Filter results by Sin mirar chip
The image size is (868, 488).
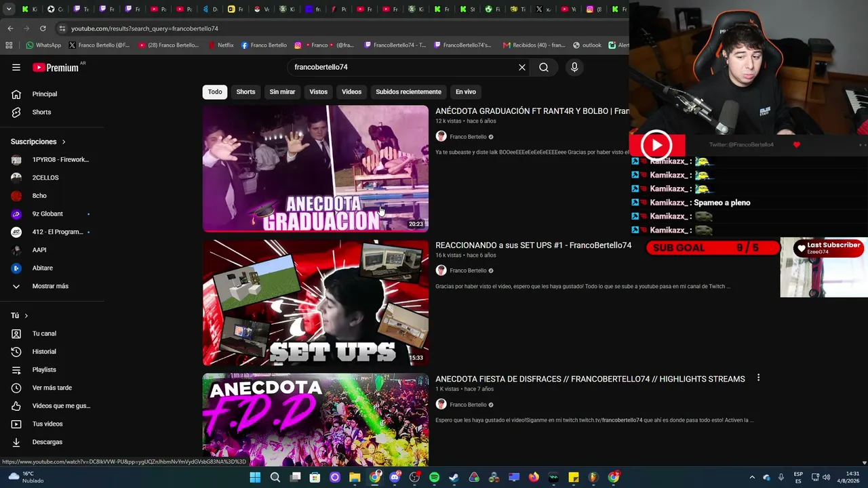click(x=282, y=91)
